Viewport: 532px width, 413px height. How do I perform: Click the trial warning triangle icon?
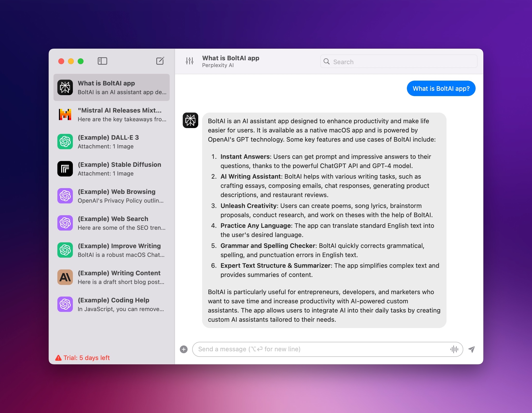pyautogui.click(x=59, y=358)
